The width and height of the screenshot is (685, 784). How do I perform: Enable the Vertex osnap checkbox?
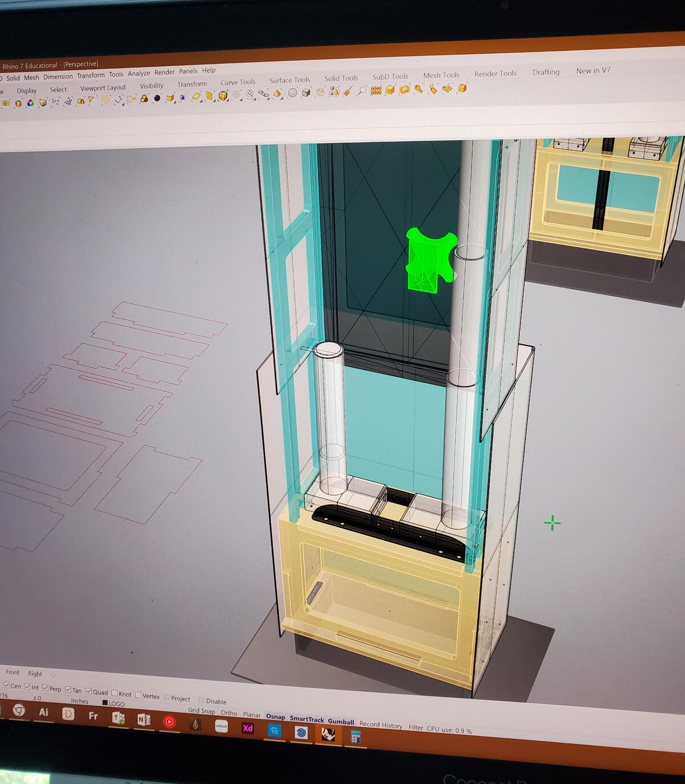tap(138, 694)
